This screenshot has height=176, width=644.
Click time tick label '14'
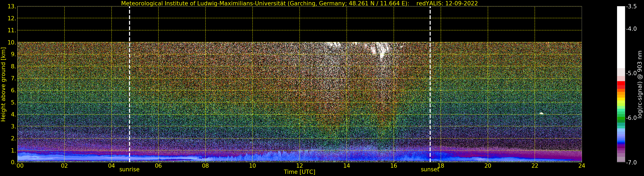347,166
